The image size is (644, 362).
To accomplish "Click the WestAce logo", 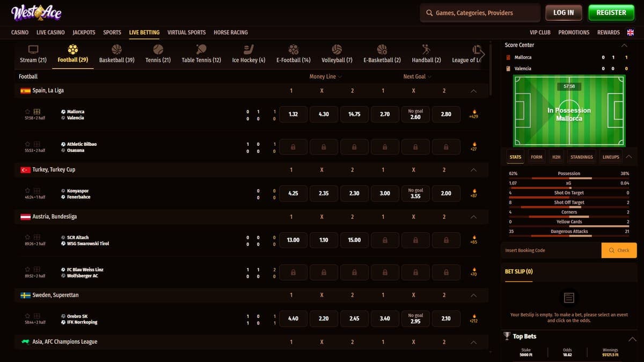I will 36,12.
